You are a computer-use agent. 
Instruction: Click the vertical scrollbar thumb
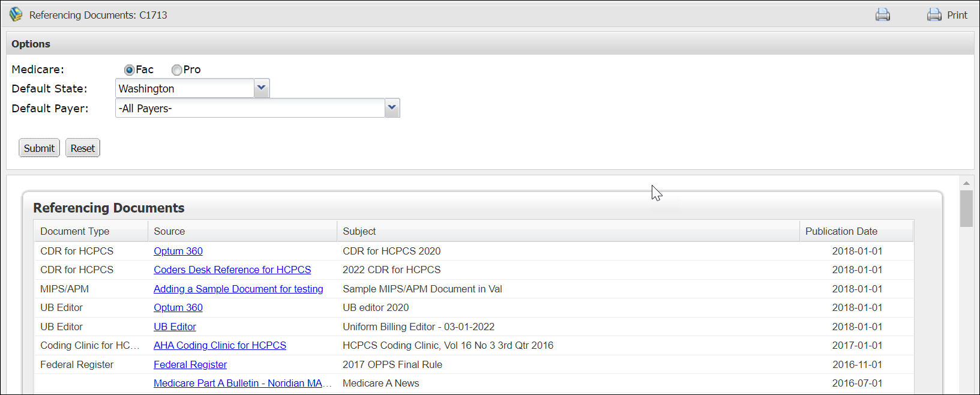[x=966, y=208]
